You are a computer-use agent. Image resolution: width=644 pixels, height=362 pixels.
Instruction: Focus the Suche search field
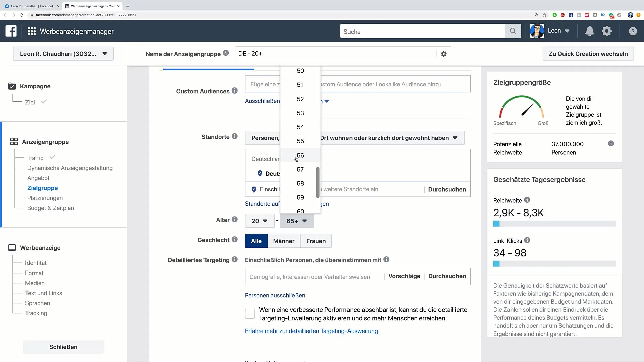point(423,31)
